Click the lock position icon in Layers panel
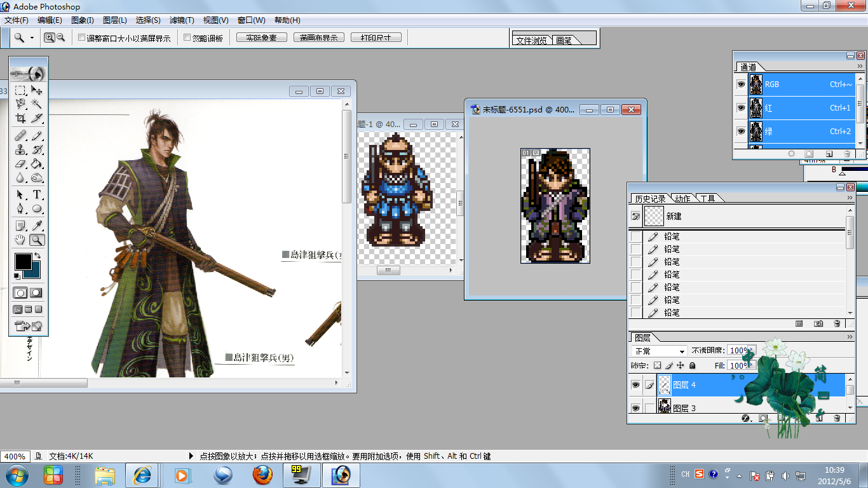 pyautogui.click(x=681, y=365)
